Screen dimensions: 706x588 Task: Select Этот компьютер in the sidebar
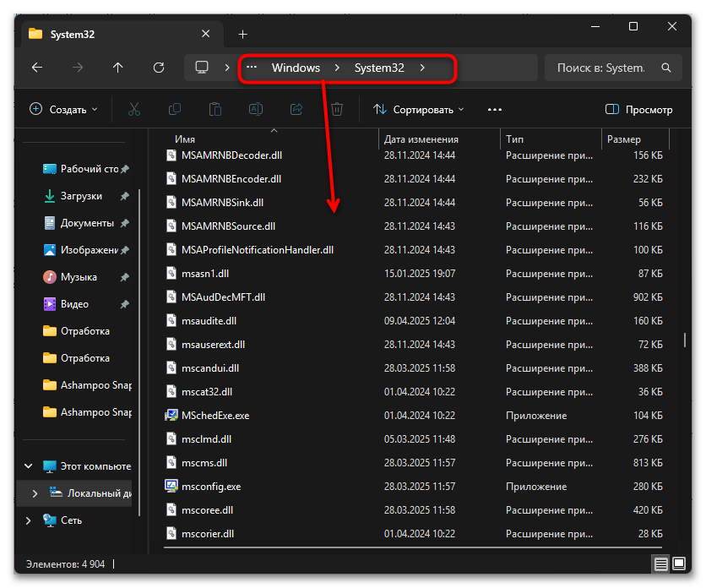(87, 466)
